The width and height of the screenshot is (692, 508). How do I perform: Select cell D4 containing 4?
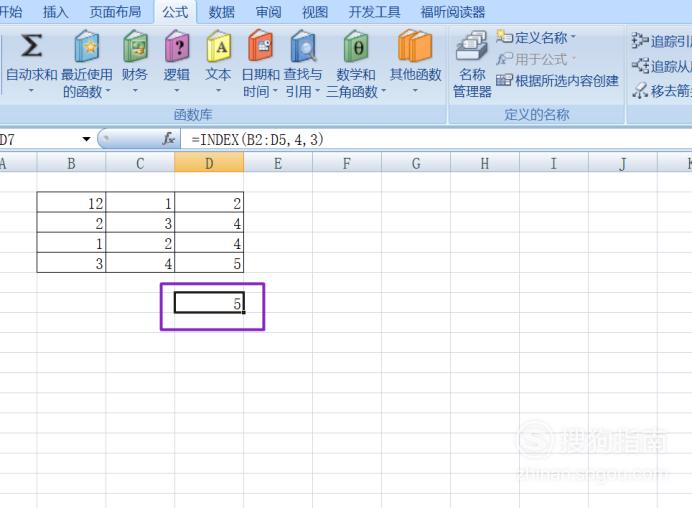click(209, 243)
